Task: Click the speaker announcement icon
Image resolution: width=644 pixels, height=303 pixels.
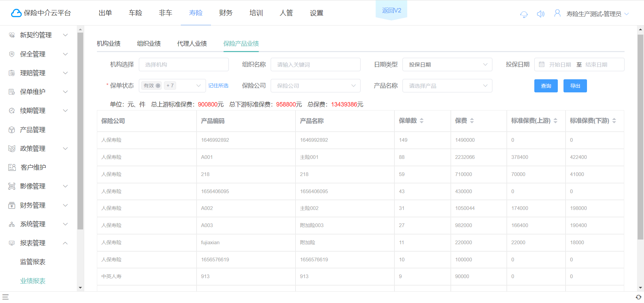Action: [540, 14]
